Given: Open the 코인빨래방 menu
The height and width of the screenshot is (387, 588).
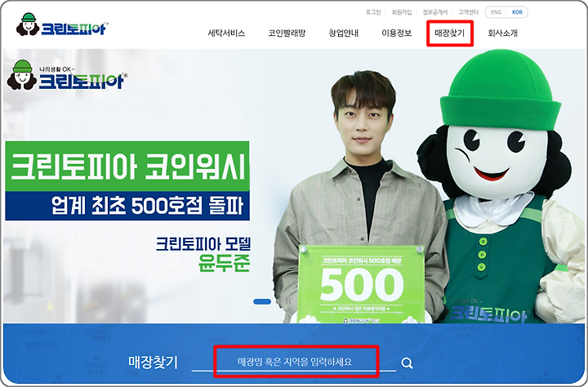Looking at the screenshot, I should pos(287,33).
